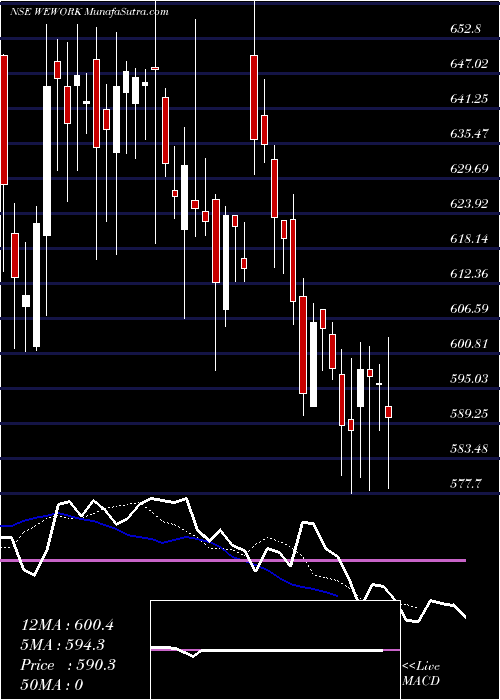500x700 pixels.
Task: Click the 577.7 price axis label
Action: [x=466, y=483]
